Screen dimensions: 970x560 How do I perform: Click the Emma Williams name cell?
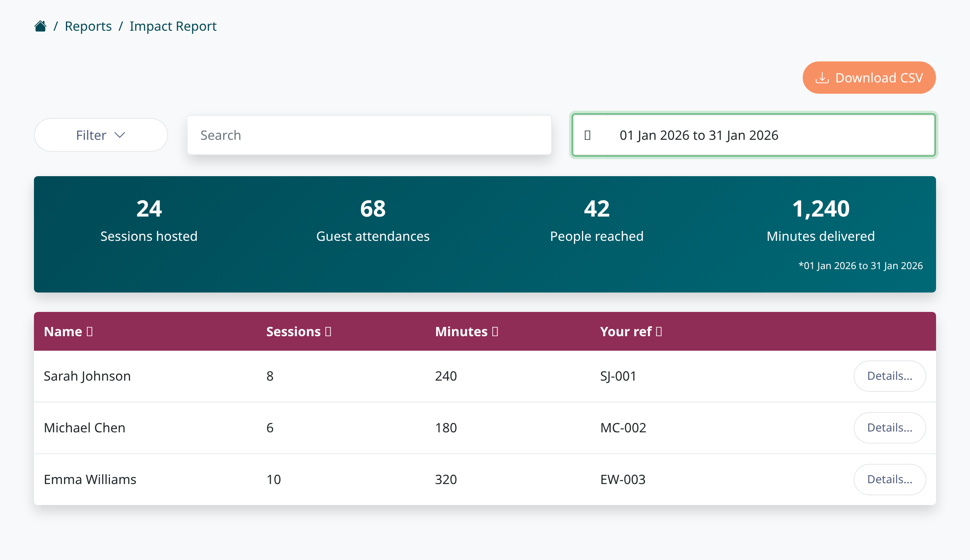pyautogui.click(x=90, y=480)
